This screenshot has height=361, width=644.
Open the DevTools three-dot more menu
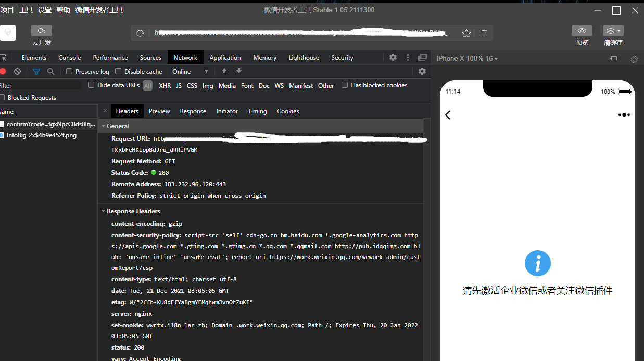[x=408, y=57]
